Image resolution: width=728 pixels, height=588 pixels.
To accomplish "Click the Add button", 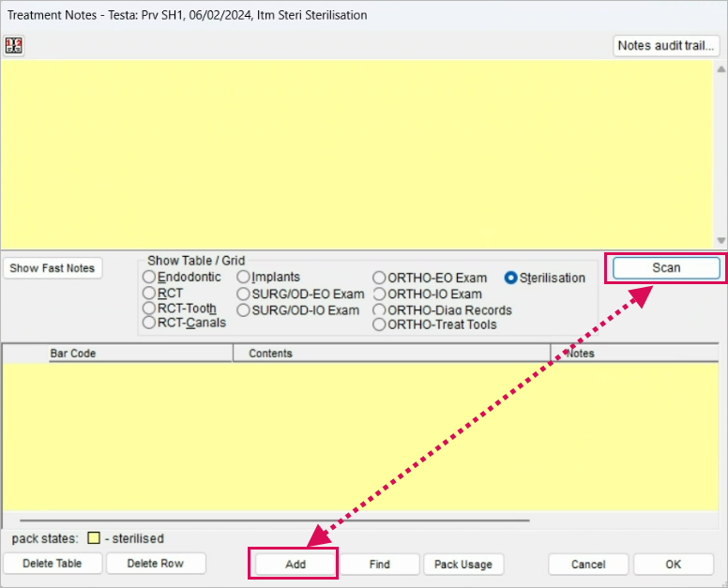I will pyautogui.click(x=296, y=565).
